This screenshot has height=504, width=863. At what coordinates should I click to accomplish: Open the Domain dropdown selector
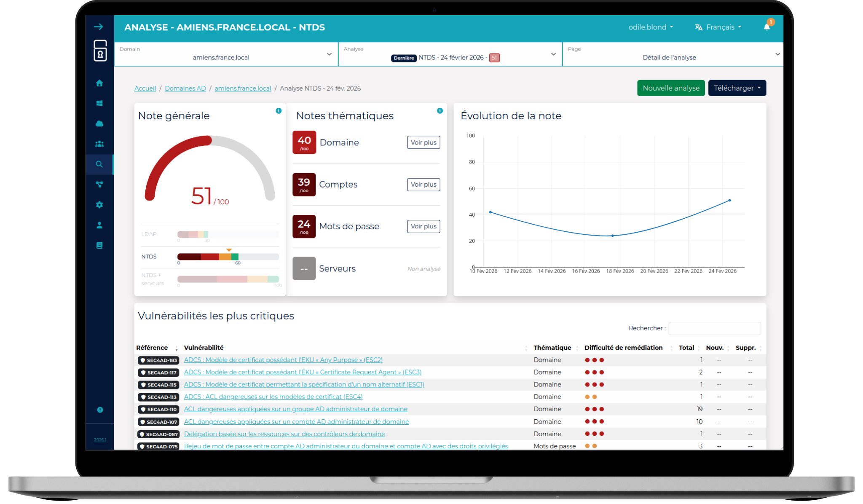tap(226, 54)
